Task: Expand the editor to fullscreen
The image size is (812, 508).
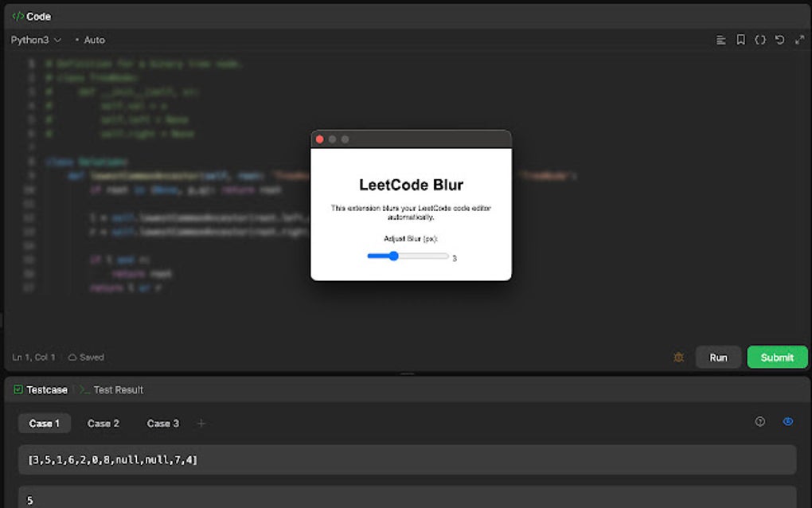Action: (x=800, y=40)
